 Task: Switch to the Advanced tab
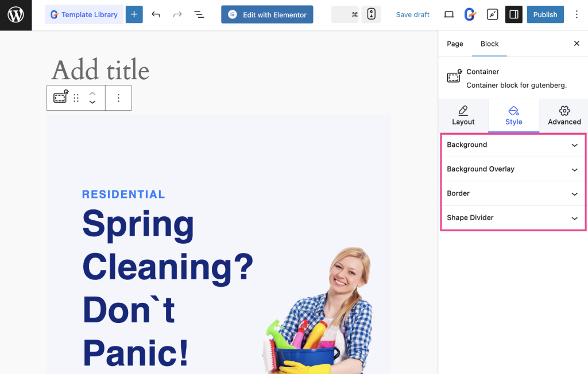point(564,116)
